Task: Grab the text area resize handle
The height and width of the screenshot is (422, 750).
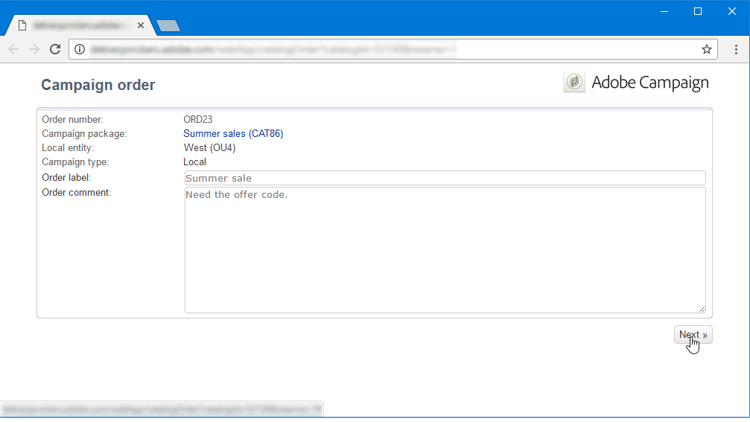Action: coord(702,309)
